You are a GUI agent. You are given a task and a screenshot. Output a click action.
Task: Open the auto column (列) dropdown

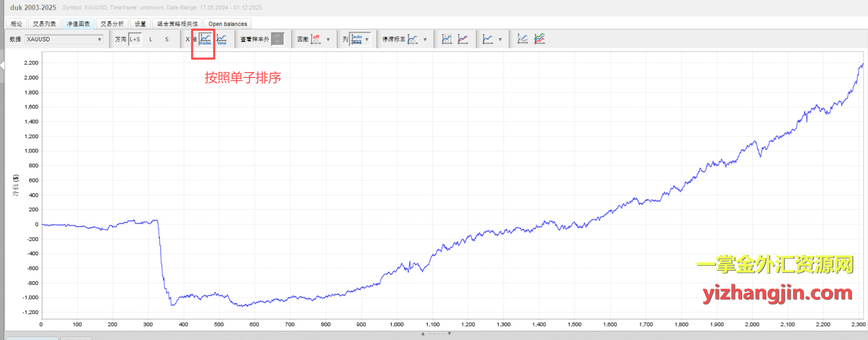coord(360,39)
